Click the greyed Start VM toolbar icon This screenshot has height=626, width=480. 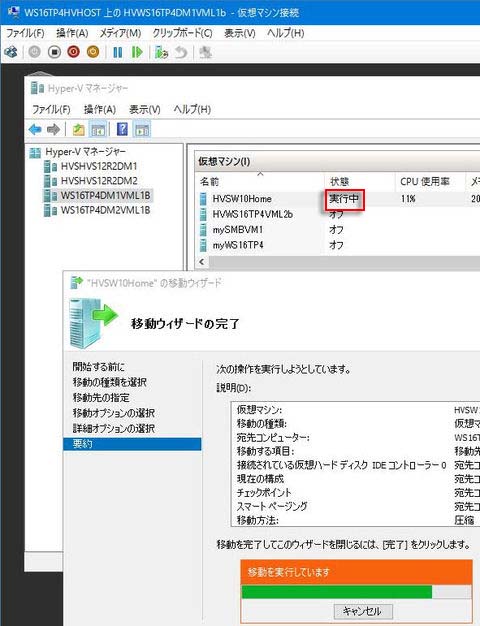tap(34, 52)
